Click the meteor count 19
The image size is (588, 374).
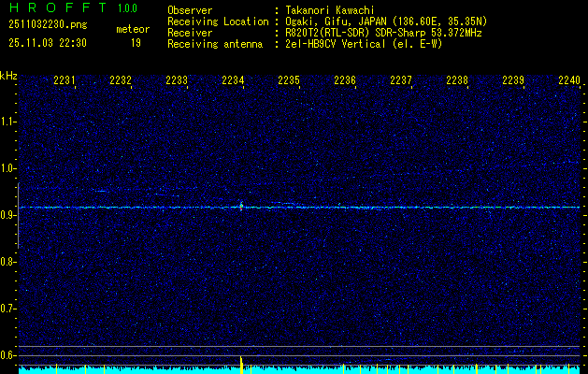[136, 43]
